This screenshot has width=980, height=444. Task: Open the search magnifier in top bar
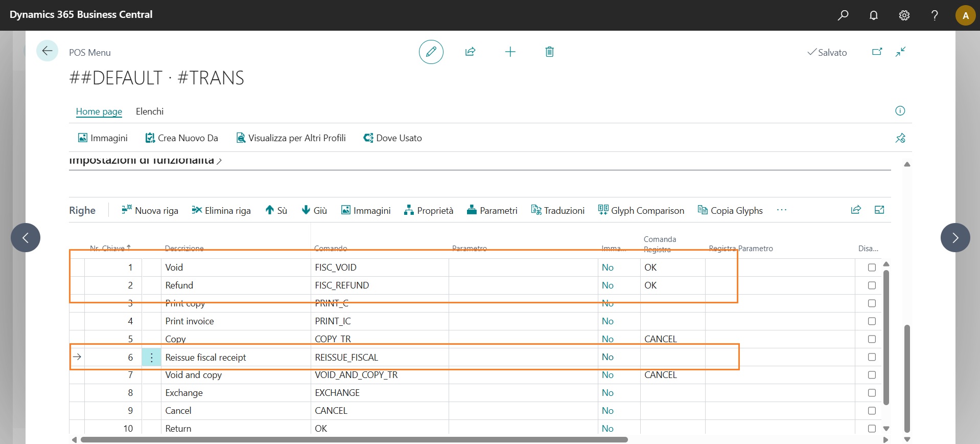843,15
